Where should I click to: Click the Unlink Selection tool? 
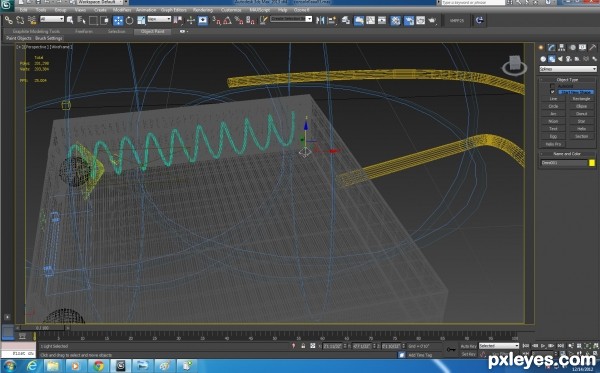point(20,20)
